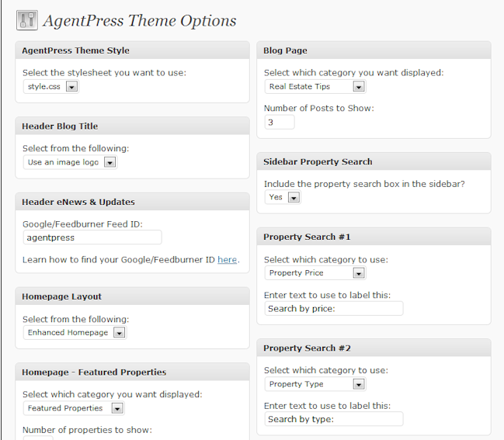Viewport: 504px width, 440px height.
Task: Click the 'Search by type:' label field
Action: point(334,419)
